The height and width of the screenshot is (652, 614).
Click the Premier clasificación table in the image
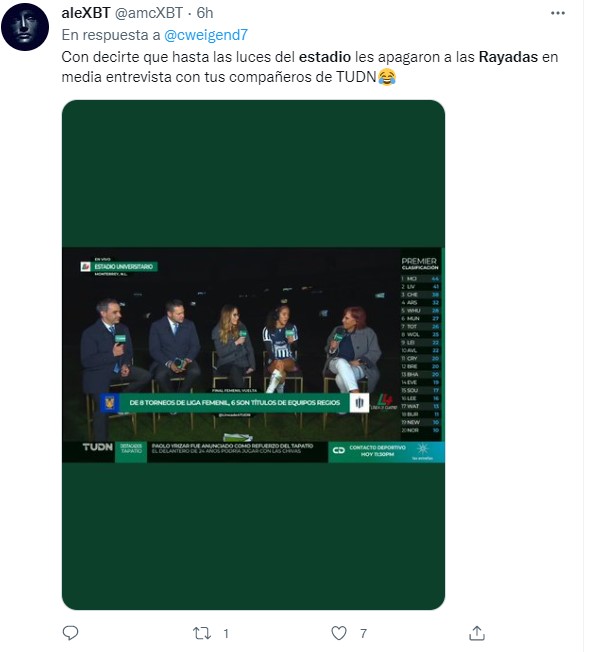(420, 345)
